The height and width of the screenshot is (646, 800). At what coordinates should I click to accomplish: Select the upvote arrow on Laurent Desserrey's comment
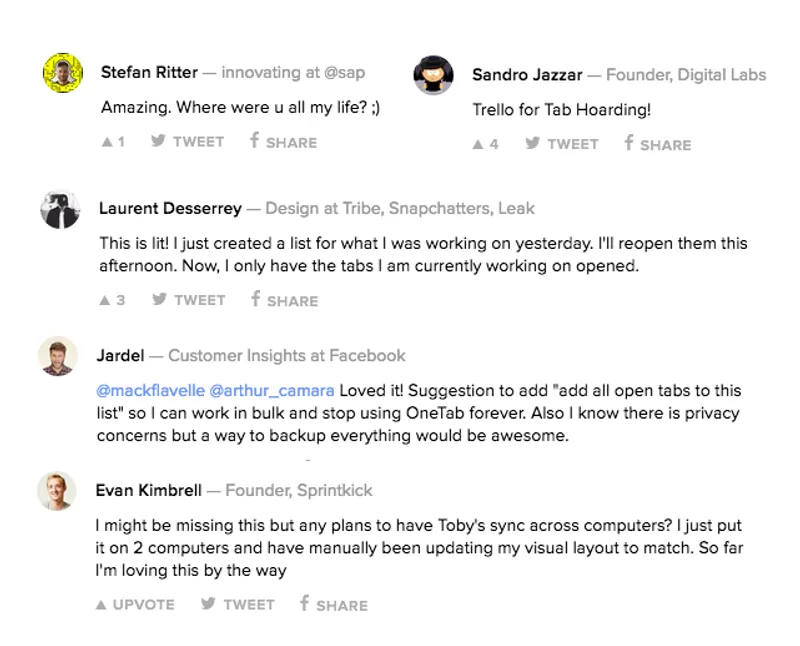click(103, 299)
